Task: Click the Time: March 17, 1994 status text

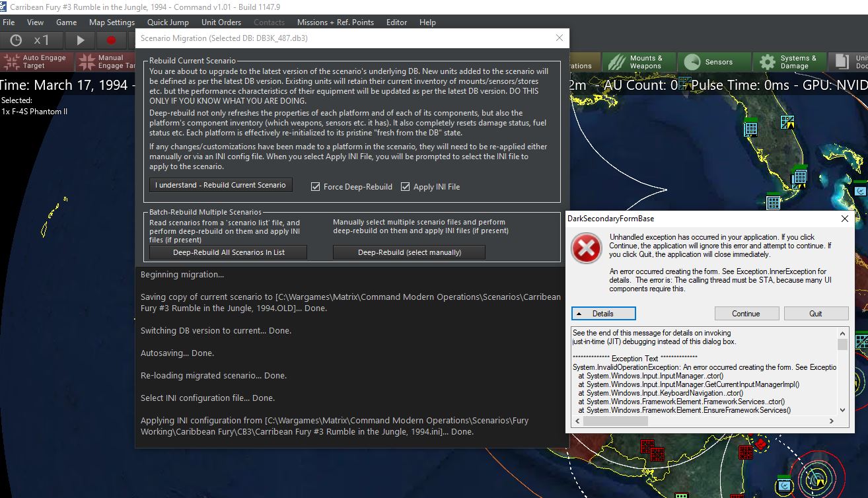Action: click(x=65, y=85)
